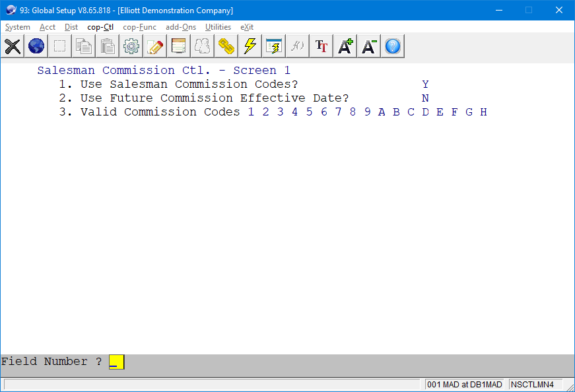Click commission code 1 value

coord(251,112)
